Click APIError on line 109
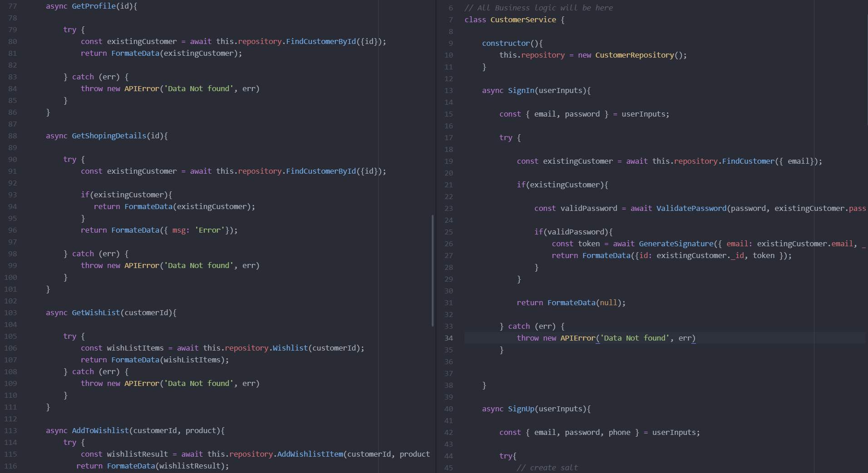The width and height of the screenshot is (868, 473). [x=142, y=383]
